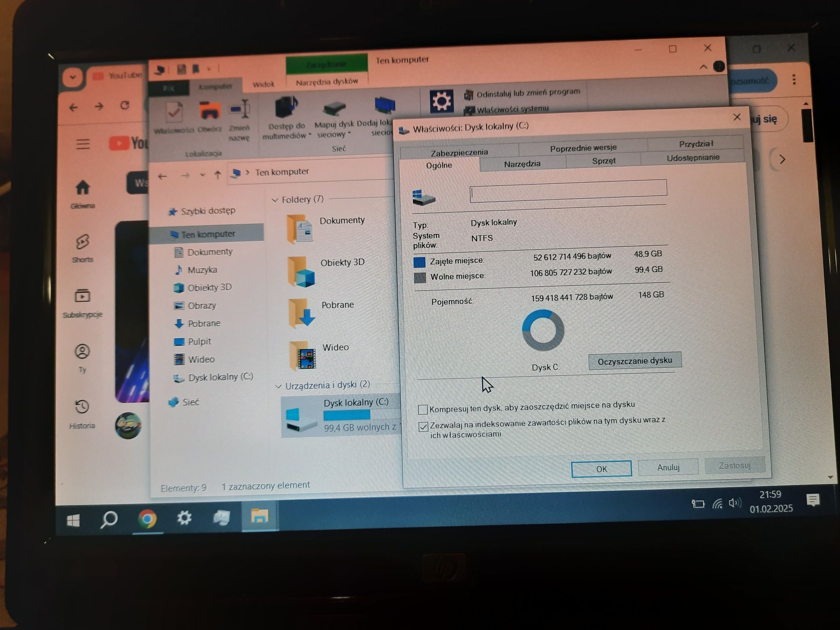
Task: Switch to the Widok ribbon tab
Action: (x=263, y=84)
